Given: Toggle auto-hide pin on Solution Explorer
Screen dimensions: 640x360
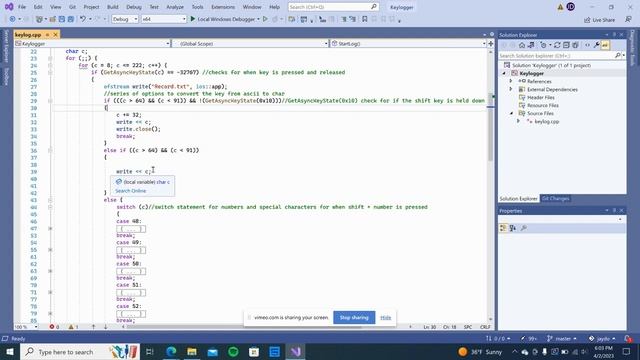Looking at the screenshot, I should [x=614, y=35].
